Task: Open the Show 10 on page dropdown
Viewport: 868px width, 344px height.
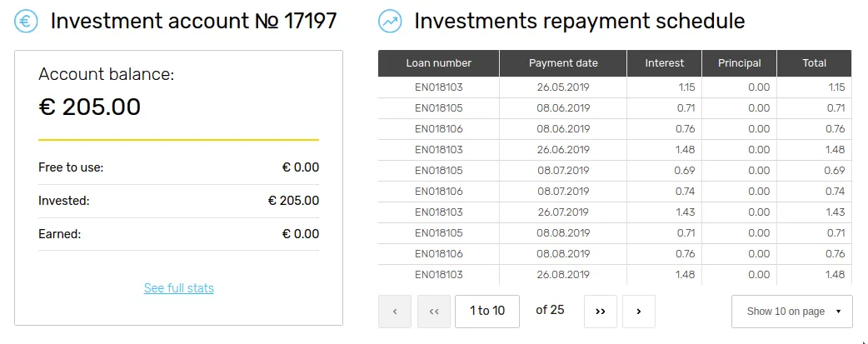Action: 791,312
